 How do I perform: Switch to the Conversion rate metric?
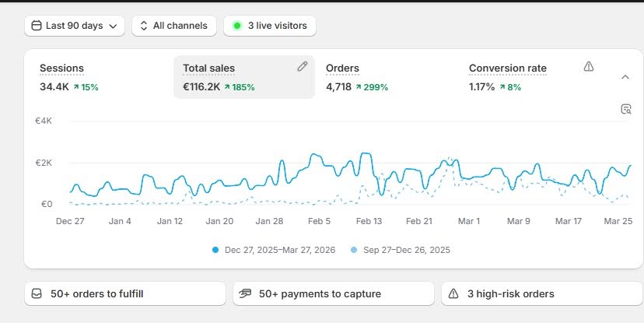tap(507, 76)
